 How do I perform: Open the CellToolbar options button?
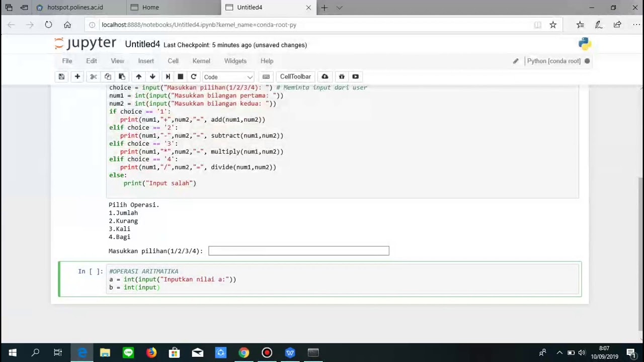pyautogui.click(x=295, y=77)
